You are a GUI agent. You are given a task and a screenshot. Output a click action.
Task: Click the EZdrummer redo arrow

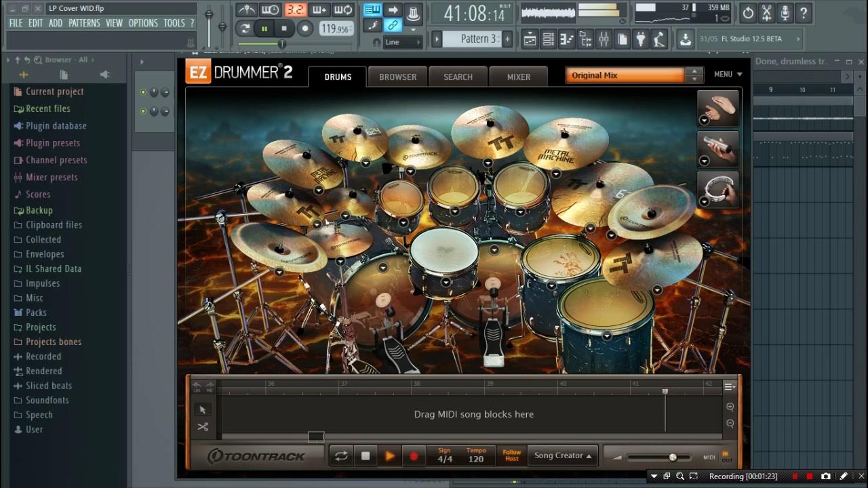click(209, 386)
